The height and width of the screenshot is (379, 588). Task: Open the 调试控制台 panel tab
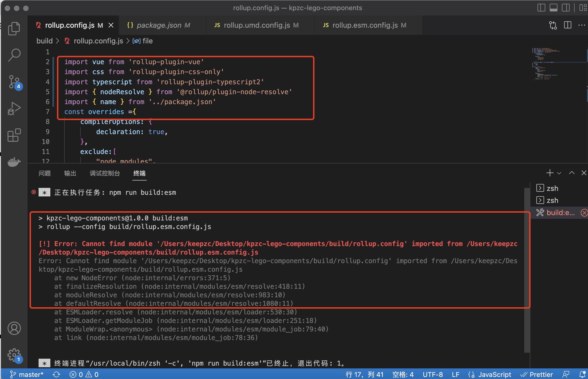click(105, 173)
